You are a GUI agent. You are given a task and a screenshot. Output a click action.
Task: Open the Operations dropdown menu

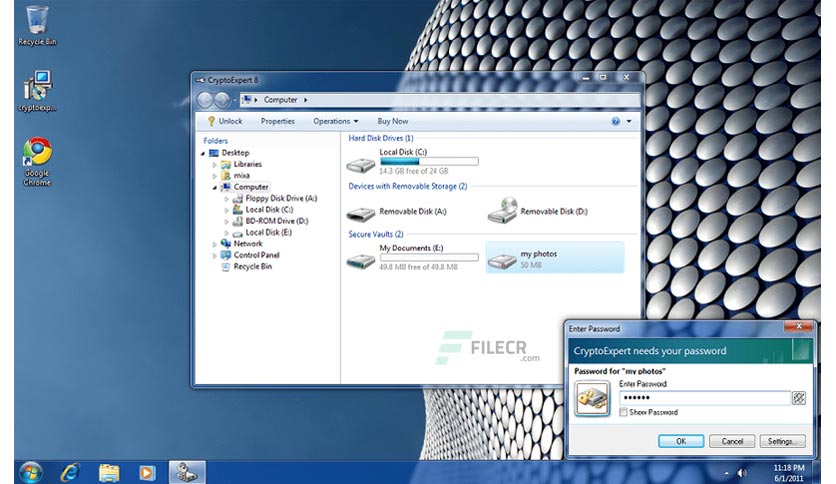(335, 122)
